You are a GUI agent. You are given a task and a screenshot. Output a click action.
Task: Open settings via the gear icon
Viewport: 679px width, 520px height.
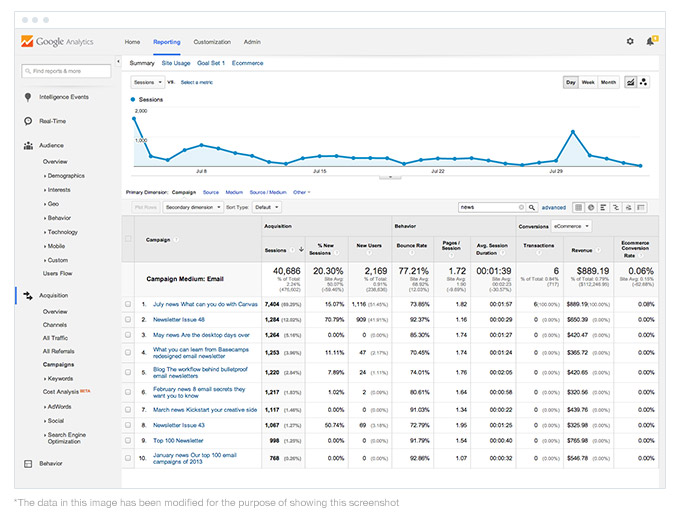pyautogui.click(x=630, y=41)
